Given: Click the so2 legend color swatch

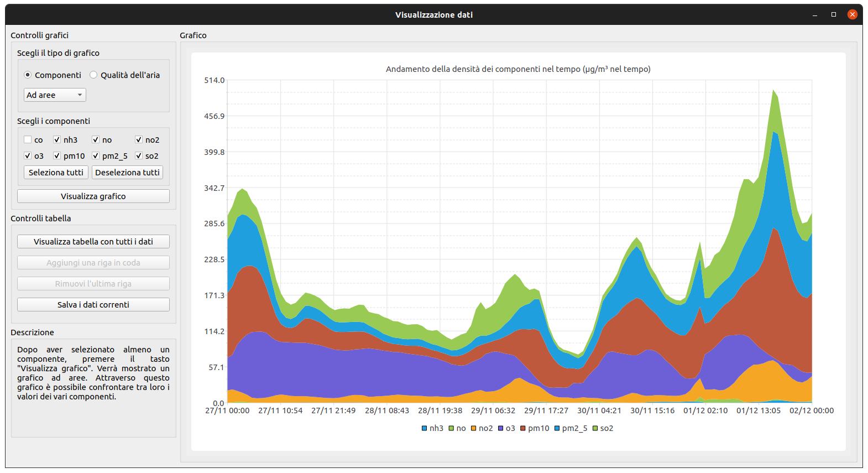Looking at the screenshot, I should coord(595,428).
